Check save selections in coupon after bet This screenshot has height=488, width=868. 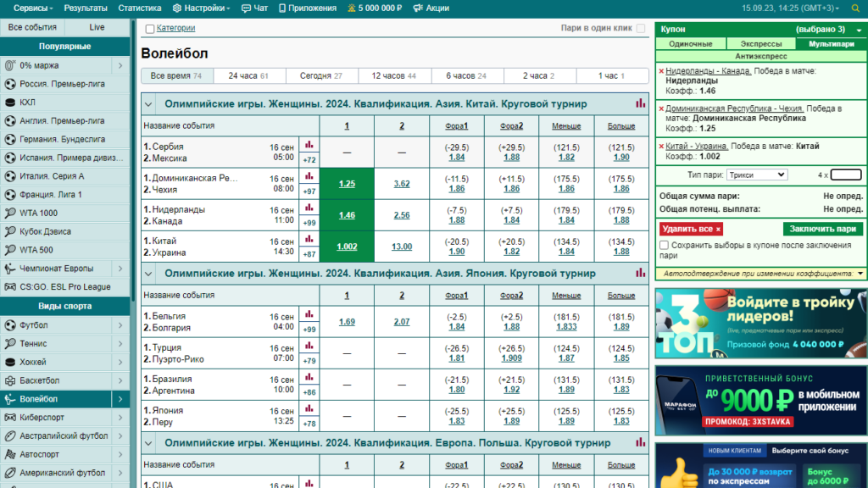click(665, 245)
